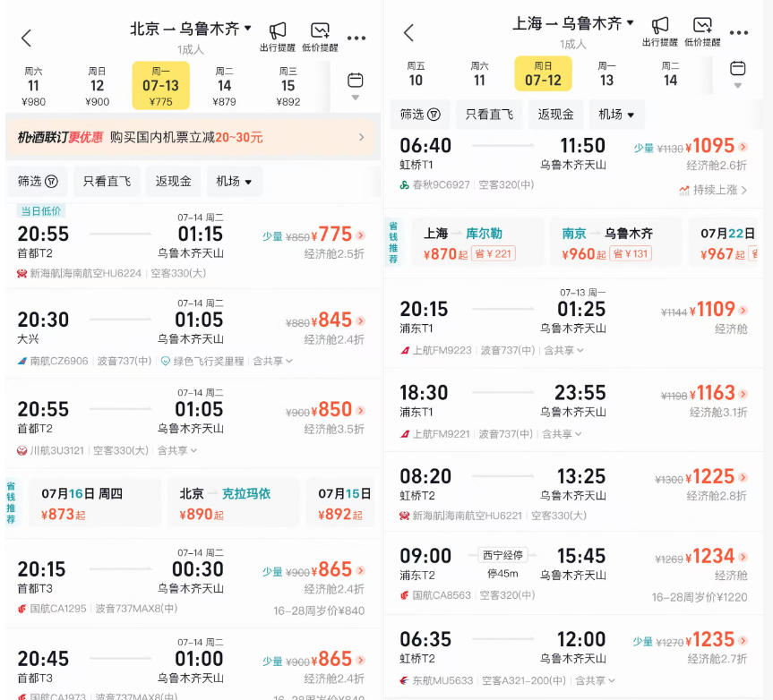
Task: Open 筛选 filter in Beijing panel
Action: pyautogui.click(x=38, y=182)
